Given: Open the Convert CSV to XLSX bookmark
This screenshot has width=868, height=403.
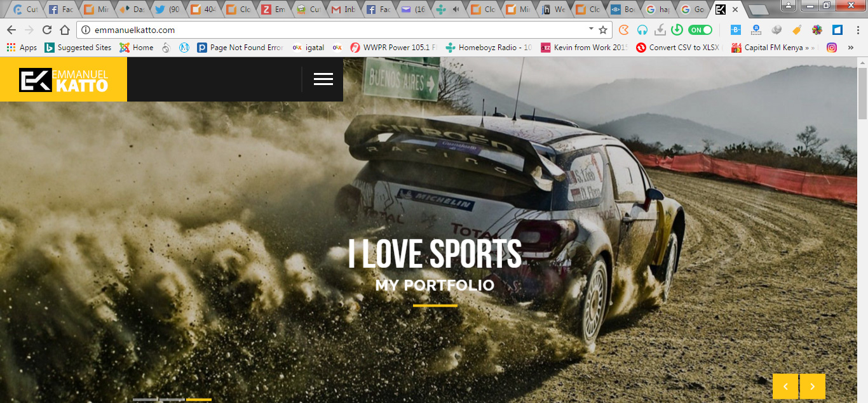Looking at the screenshot, I should [x=679, y=48].
